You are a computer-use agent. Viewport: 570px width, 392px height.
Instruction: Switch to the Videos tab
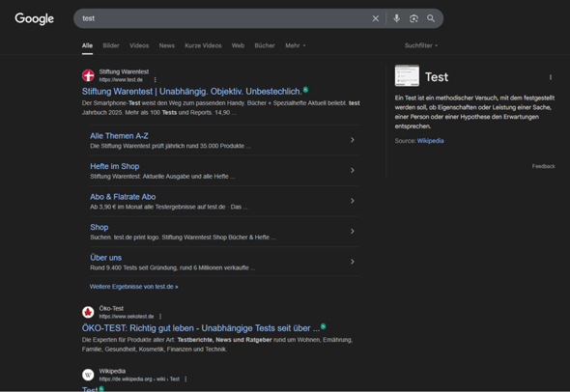[x=139, y=45]
